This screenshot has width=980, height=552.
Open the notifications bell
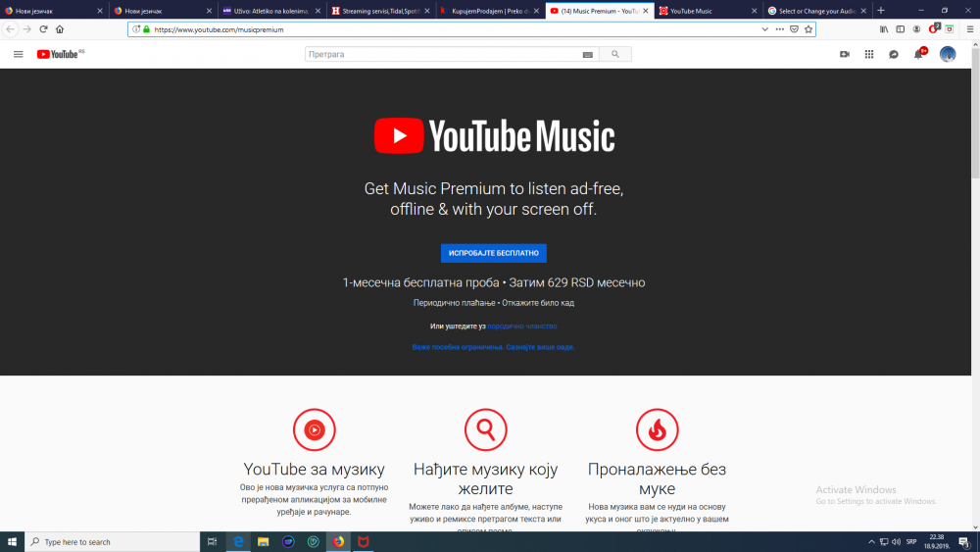coord(919,54)
